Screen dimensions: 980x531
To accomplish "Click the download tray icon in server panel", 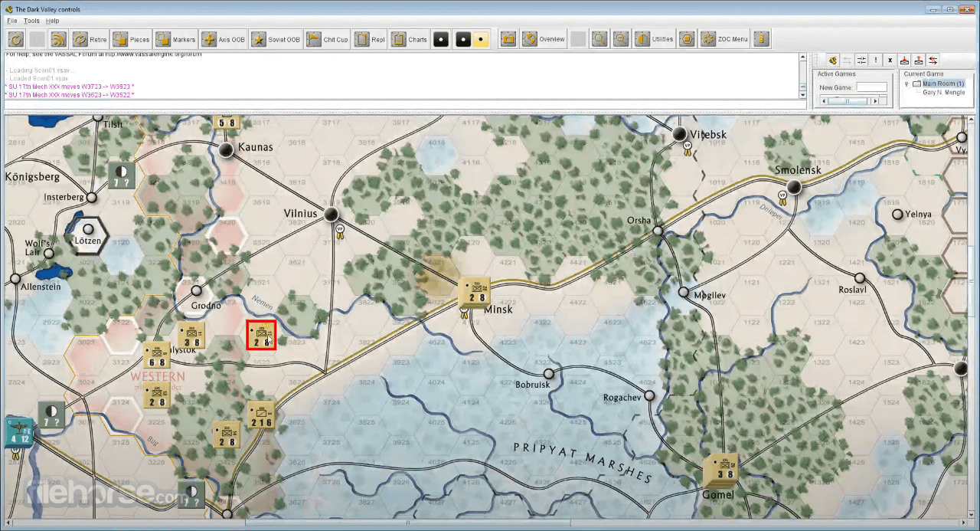I will pos(904,60).
